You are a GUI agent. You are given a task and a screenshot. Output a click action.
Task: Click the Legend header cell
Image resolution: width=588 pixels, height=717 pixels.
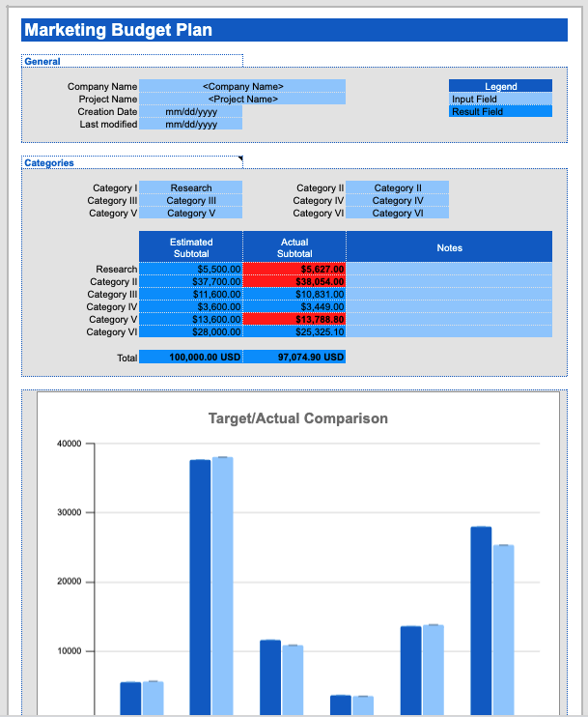[x=500, y=86]
